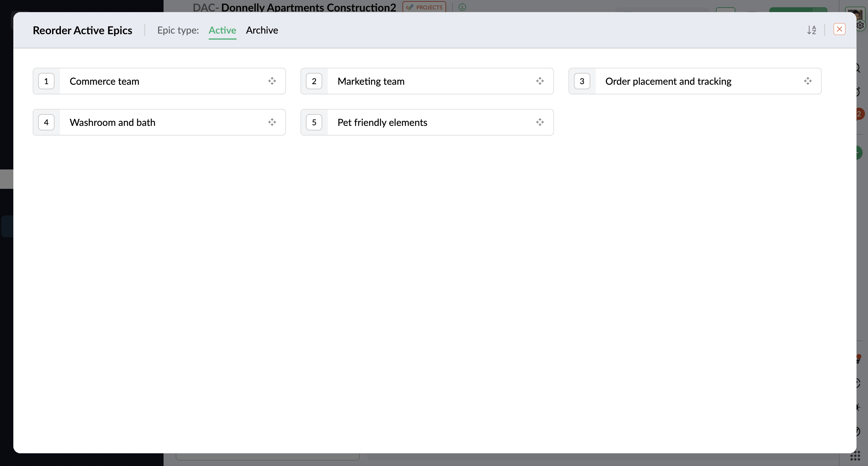Screen dimensions: 868x466
Task: Select the Marketing team epic name
Action: pos(371,81)
